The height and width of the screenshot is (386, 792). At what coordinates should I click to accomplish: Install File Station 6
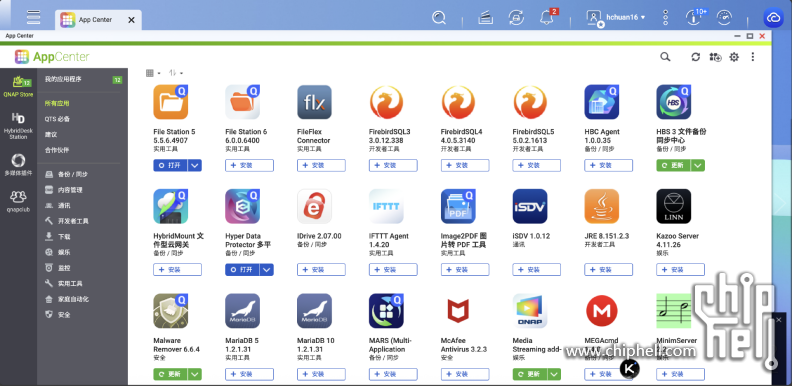click(250, 165)
